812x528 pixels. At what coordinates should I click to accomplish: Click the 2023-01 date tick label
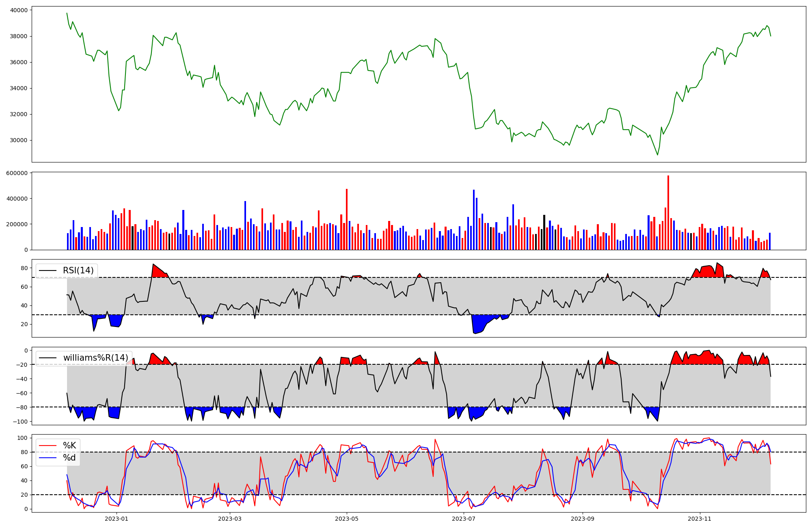click(x=117, y=519)
